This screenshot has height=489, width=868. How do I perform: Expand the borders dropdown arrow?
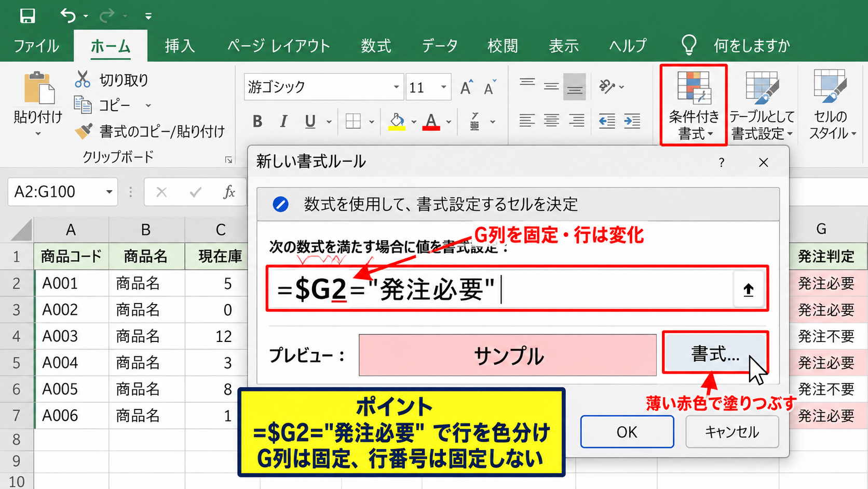coord(372,122)
